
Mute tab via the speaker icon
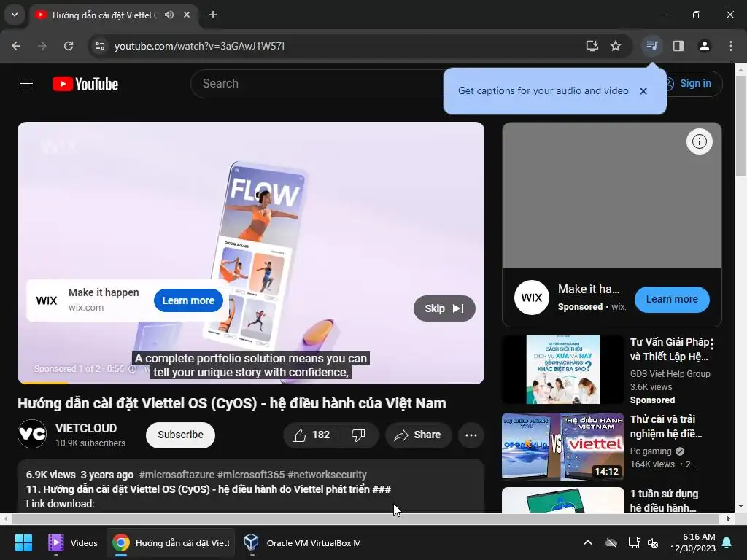click(169, 15)
